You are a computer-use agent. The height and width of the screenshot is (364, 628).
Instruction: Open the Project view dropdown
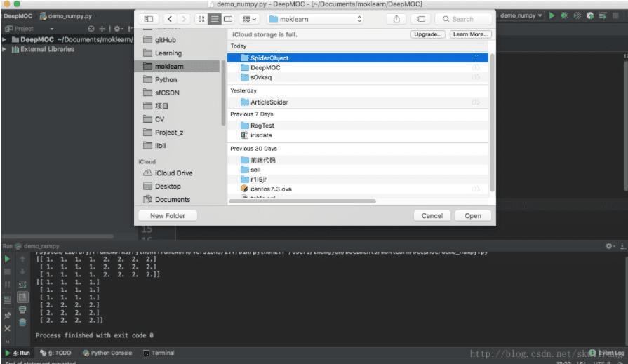pyautogui.click(x=52, y=29)
